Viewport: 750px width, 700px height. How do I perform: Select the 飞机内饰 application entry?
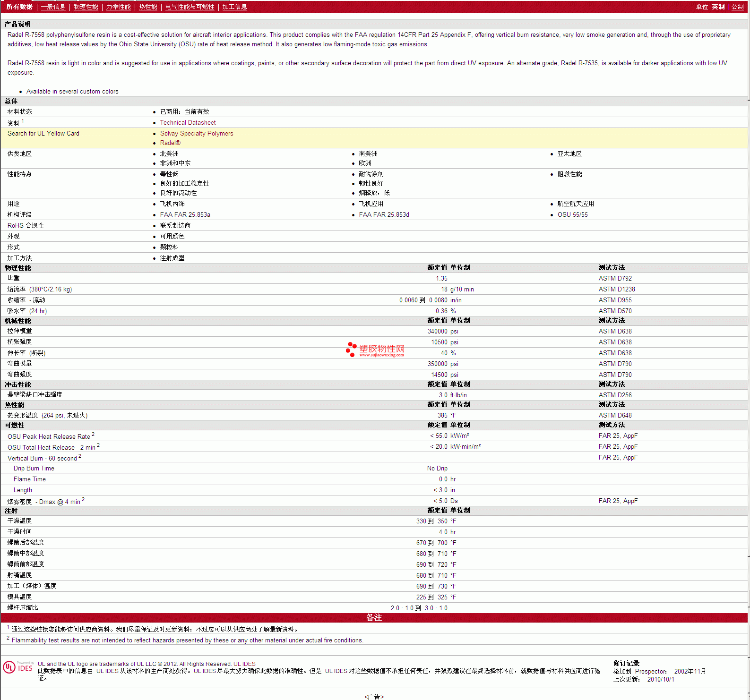click(172, 204)
